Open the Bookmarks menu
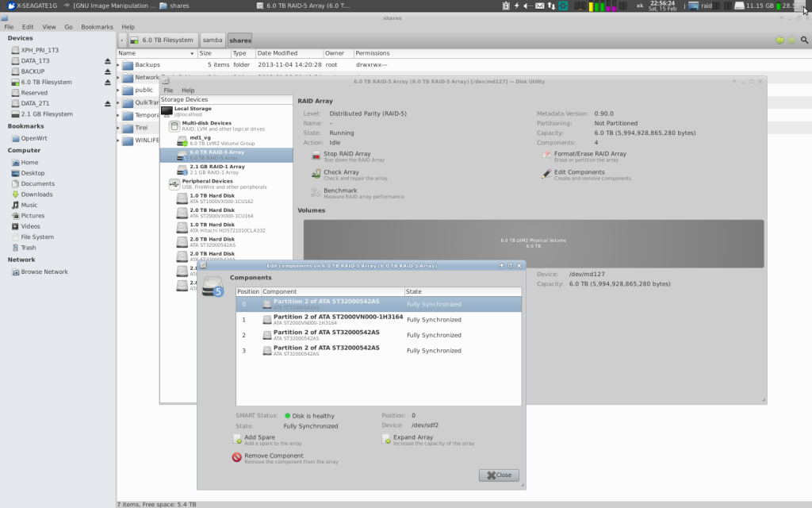This screenshot has height=508, width=812. tap(97, 27)
